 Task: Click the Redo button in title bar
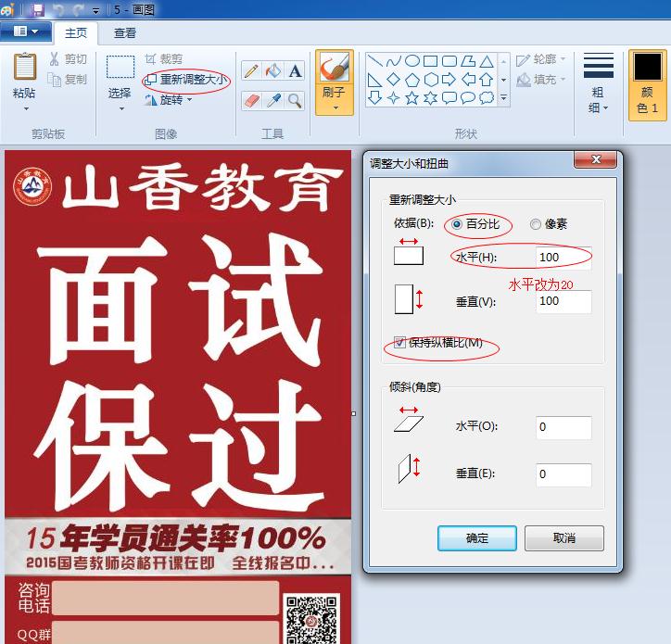coord(78,9)
